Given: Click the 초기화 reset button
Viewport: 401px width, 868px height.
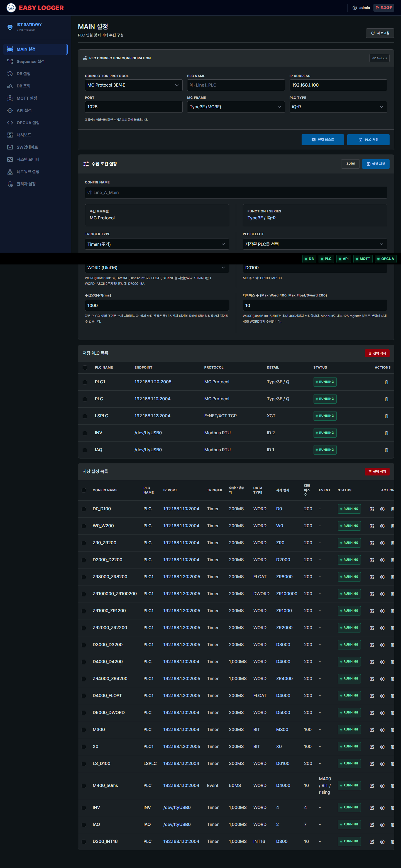Looking at the screenshot, I should click(350, 164).
